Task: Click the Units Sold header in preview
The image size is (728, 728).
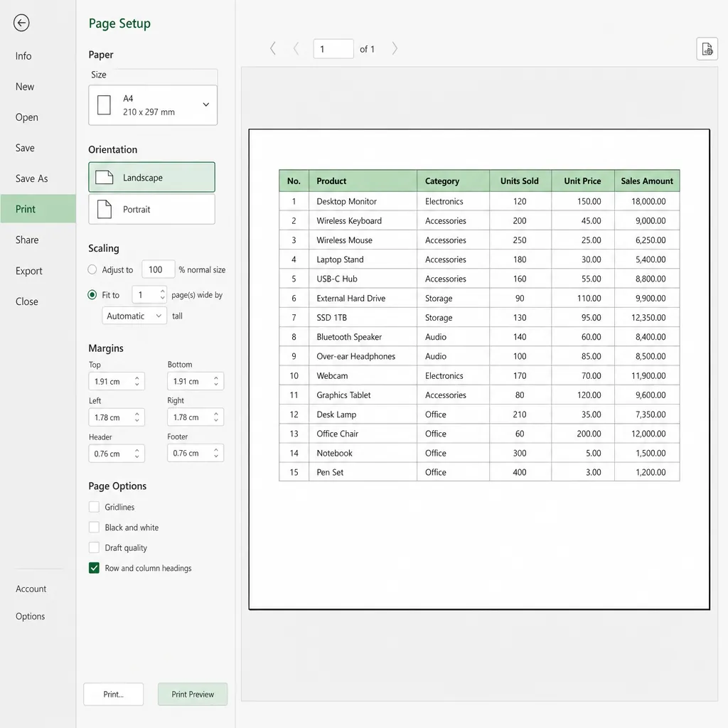Action: pyautogui.click(x=520, y=181)
